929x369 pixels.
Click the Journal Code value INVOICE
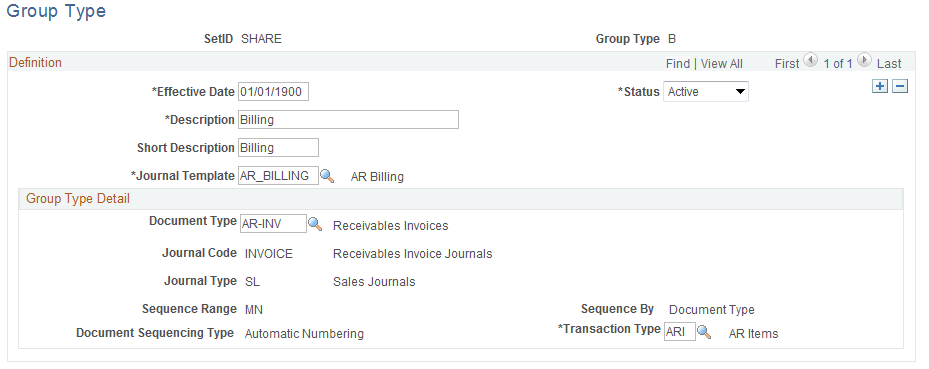269,254
